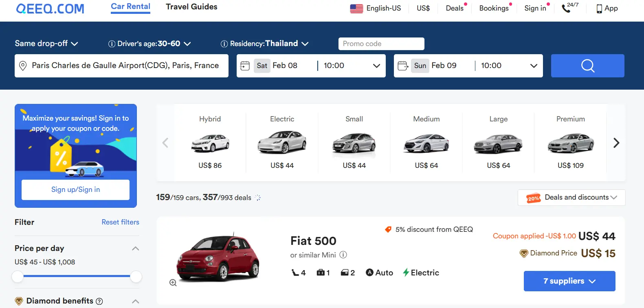Click the maximum price slider handle
Image resolution: width=644 pixels, height=308 pixels.
136,277
